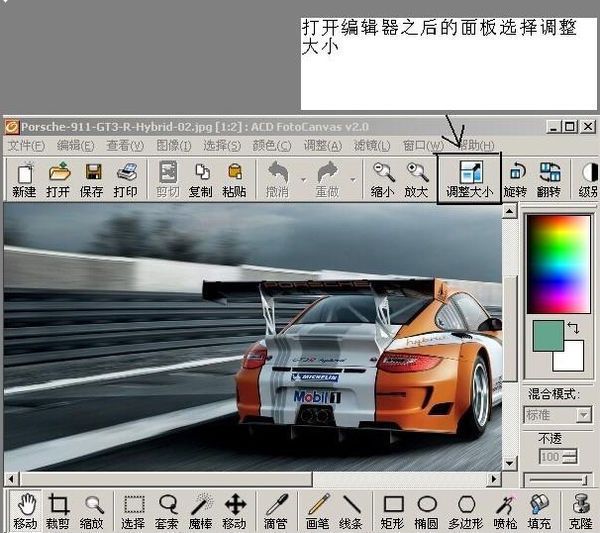This screenshot has width=600, height=533.
Task: Select the 滴管 (Eyedropper) tool
Action: (276, 511)
